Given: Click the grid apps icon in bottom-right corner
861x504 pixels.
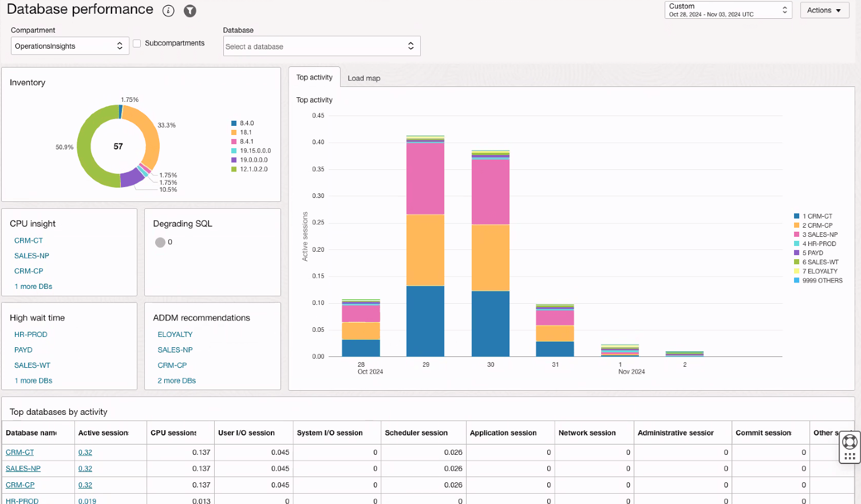Looking at the screenshot, I should click(x=850, y=457).
